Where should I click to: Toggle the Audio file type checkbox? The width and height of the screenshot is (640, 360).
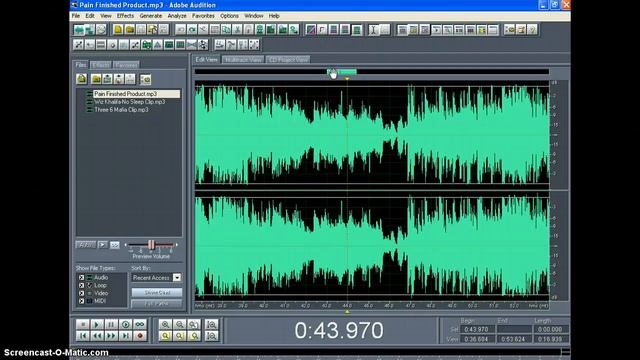point(81,278)
